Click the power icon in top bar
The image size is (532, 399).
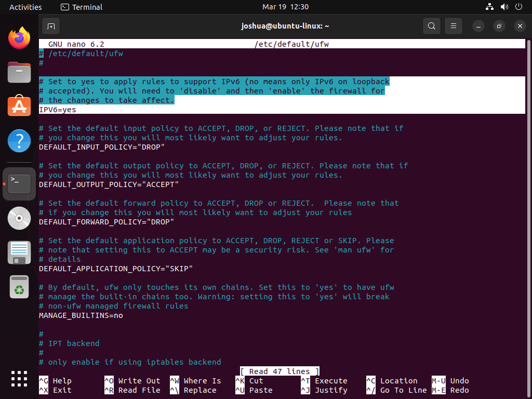point(519,7)
